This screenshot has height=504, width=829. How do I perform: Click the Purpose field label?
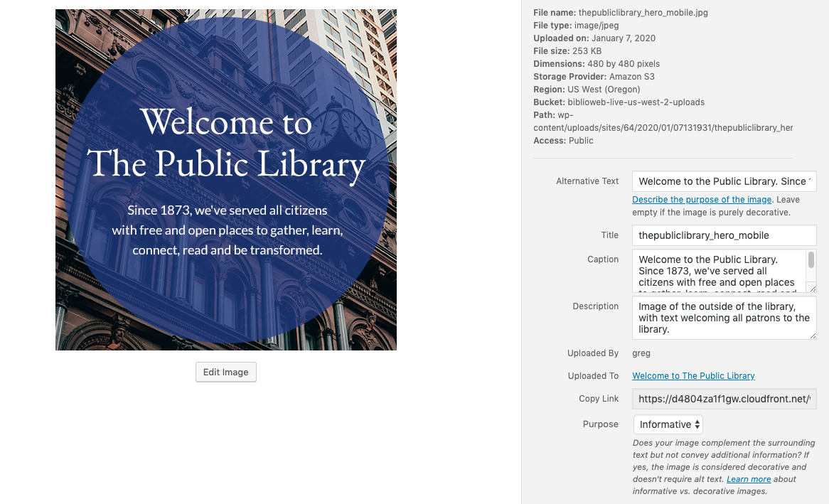pyautogui.click(x=600, y=424)
